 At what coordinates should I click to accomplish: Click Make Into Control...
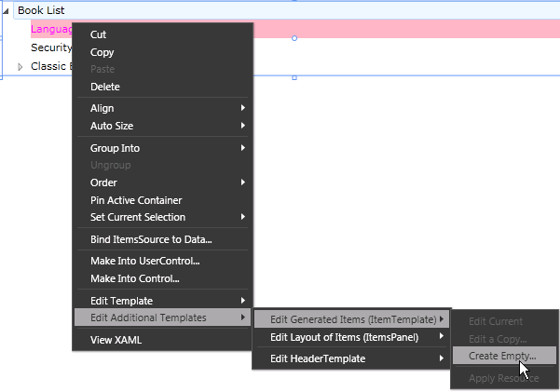134,278
